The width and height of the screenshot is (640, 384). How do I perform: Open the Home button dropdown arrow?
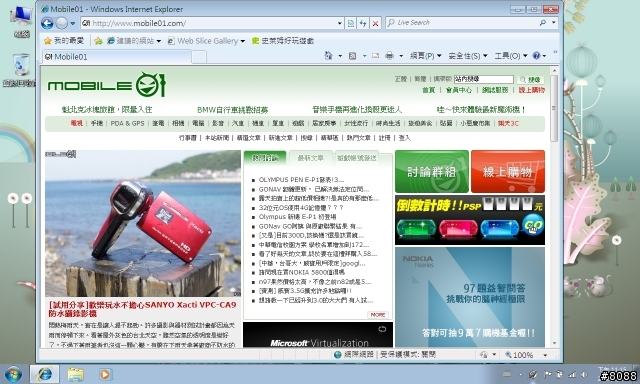click(x=340, y=56)
